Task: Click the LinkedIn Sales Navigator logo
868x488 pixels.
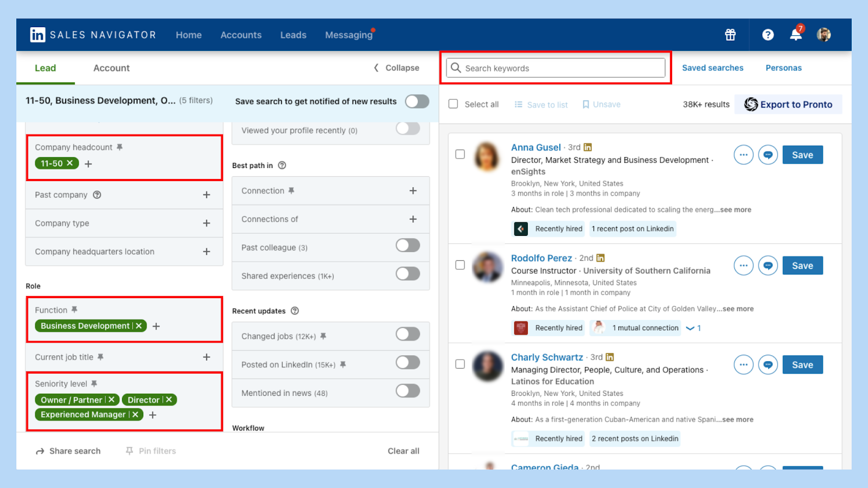Action: click(x=93, y=35)
